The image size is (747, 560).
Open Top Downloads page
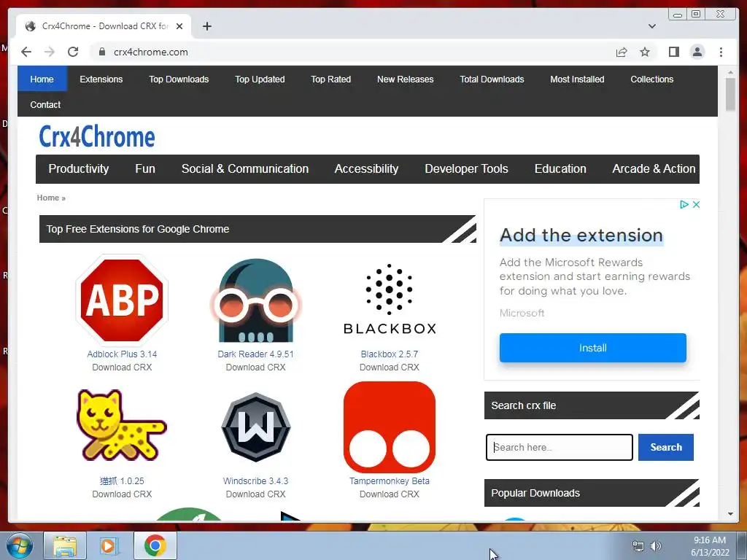179,79
